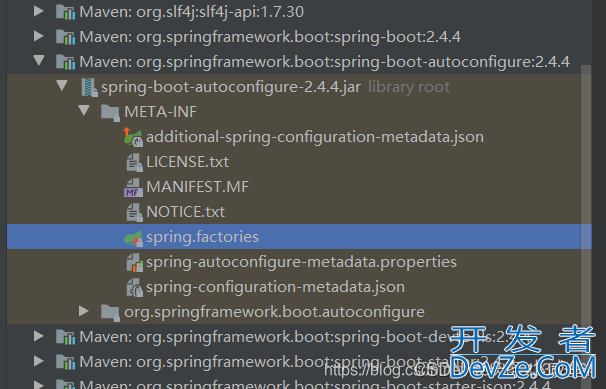Viewport: 606px width, 389px height.
Task: Expand the slf4j-api:1.7.30 Maven library
Action: coord(38,11)
